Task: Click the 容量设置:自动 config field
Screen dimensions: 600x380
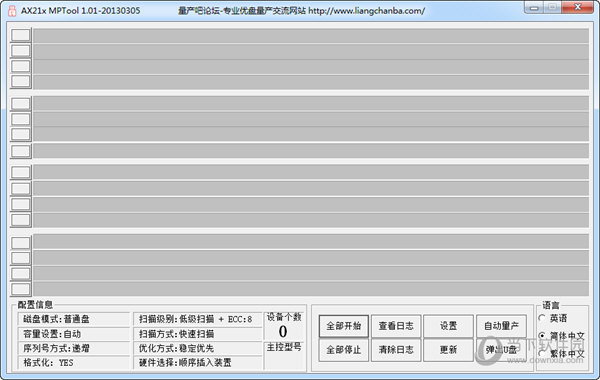Action: pyautogui.click(x=74, y=334)
